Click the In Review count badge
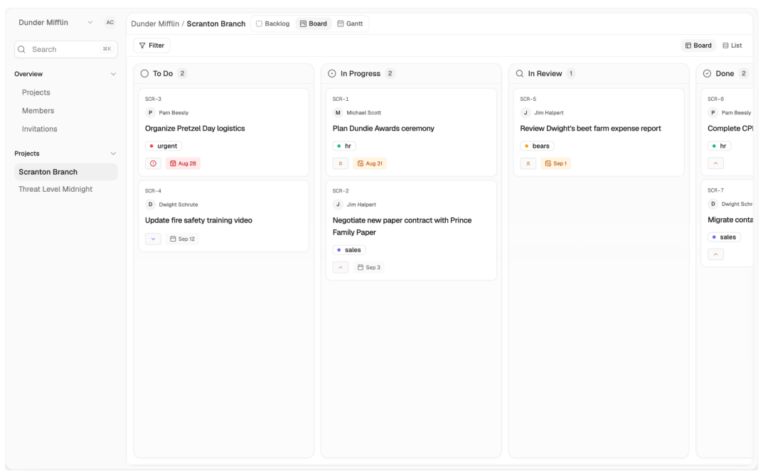This screenshot has height=476, width=768. (571, 73)
